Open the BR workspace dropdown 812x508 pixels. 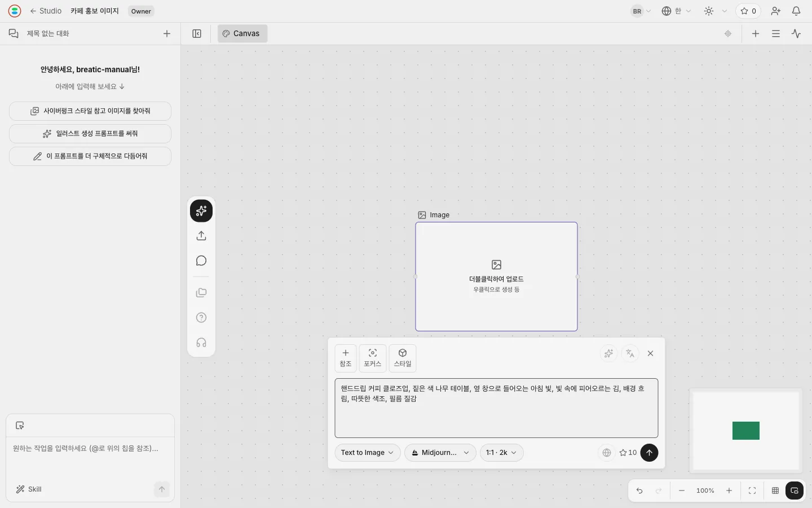[641, 11]
